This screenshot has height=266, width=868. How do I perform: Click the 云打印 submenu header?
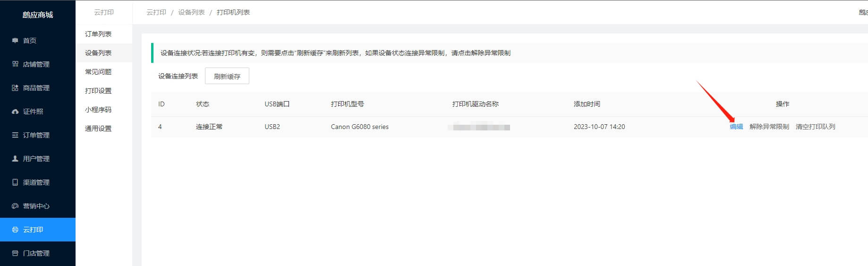[x=104, y=12]
